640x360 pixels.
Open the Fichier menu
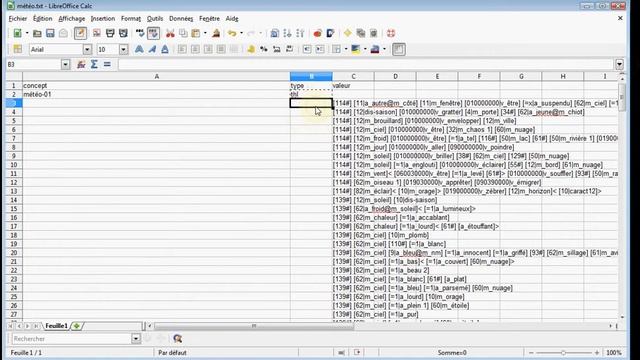18,19
